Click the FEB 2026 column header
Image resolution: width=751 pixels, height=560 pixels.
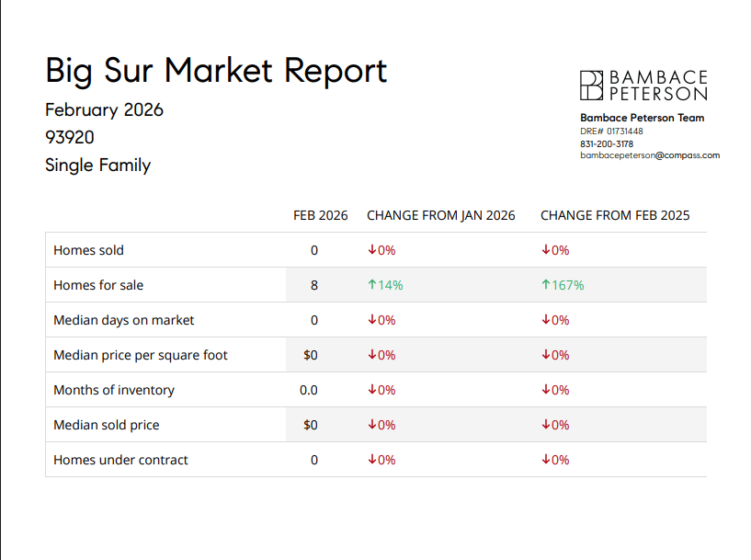(x=320, y=215)
